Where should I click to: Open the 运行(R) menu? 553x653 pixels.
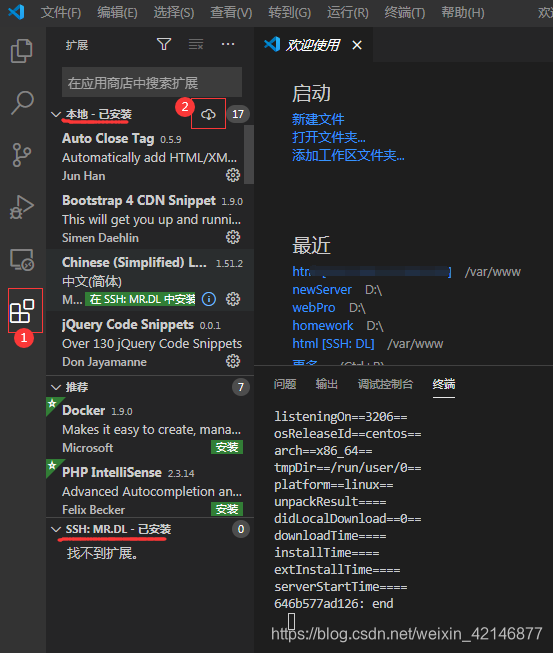tap(348, 12)
